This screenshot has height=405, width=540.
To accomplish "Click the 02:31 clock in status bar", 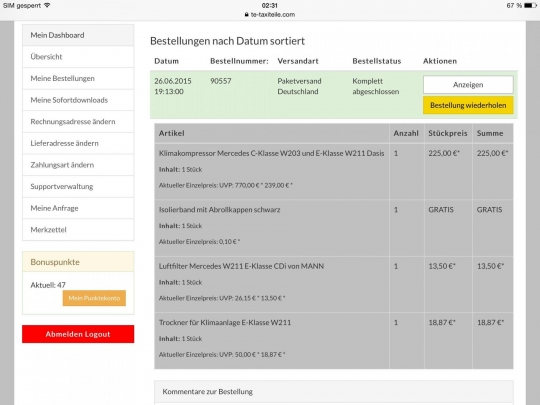I will coord(269,5).
